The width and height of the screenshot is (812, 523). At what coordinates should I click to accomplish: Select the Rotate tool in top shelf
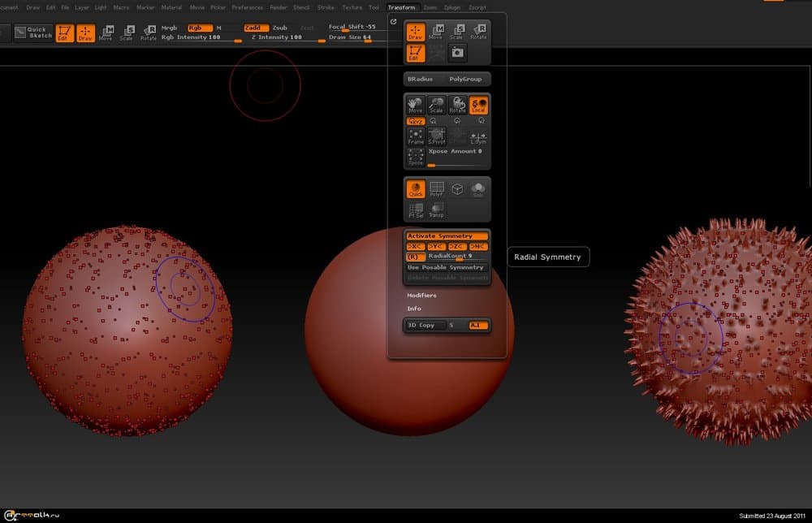[x=148, y=32]
